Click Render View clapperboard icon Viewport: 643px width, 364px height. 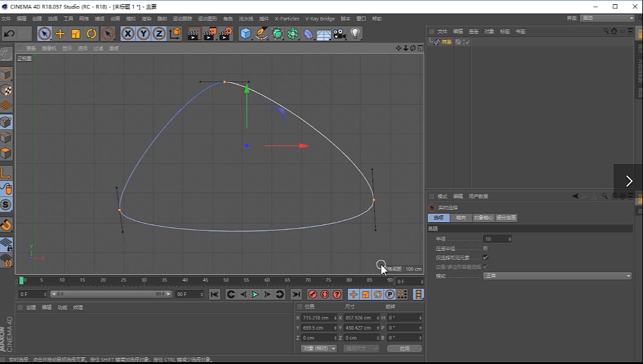pos(194,34)
